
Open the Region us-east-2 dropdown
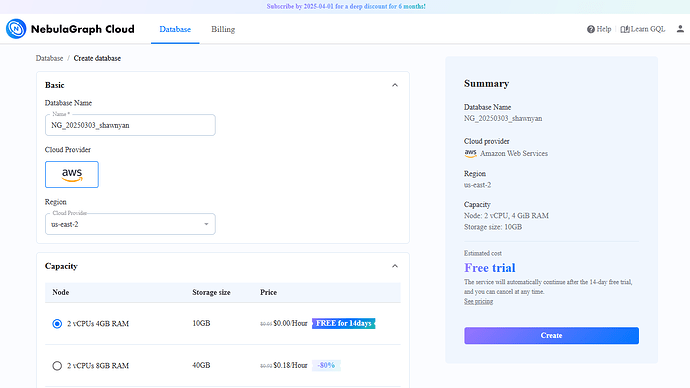point(130,224)
